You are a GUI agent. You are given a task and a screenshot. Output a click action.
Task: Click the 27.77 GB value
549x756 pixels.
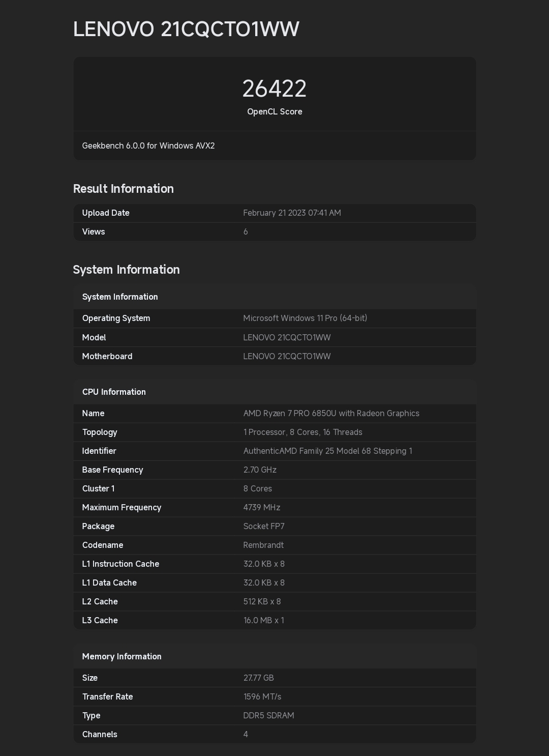coord(259,678)
